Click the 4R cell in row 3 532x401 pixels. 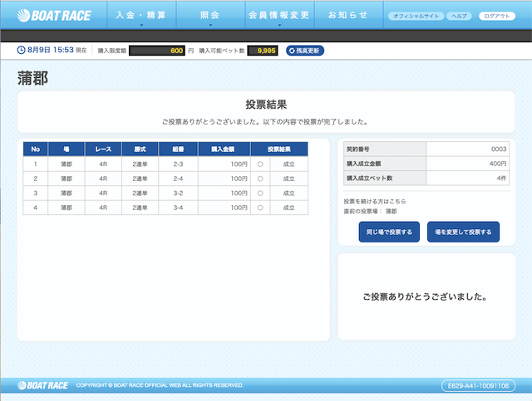click(x=103, y=193)
